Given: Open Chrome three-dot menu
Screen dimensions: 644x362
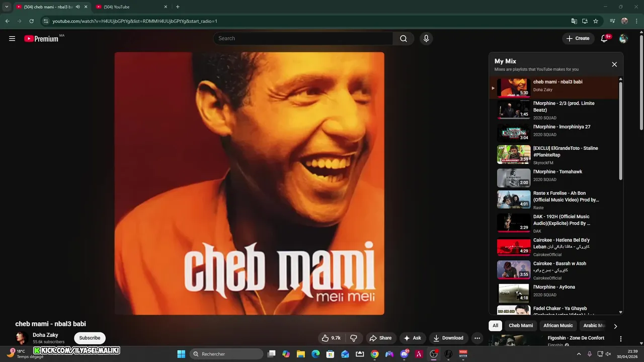Looking at the screenshot, I should coord(636,21).
